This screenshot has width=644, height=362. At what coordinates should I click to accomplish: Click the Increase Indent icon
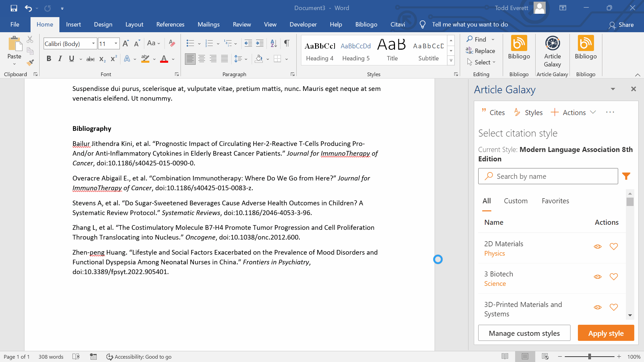pyautogui.click(x=260, y=43)
